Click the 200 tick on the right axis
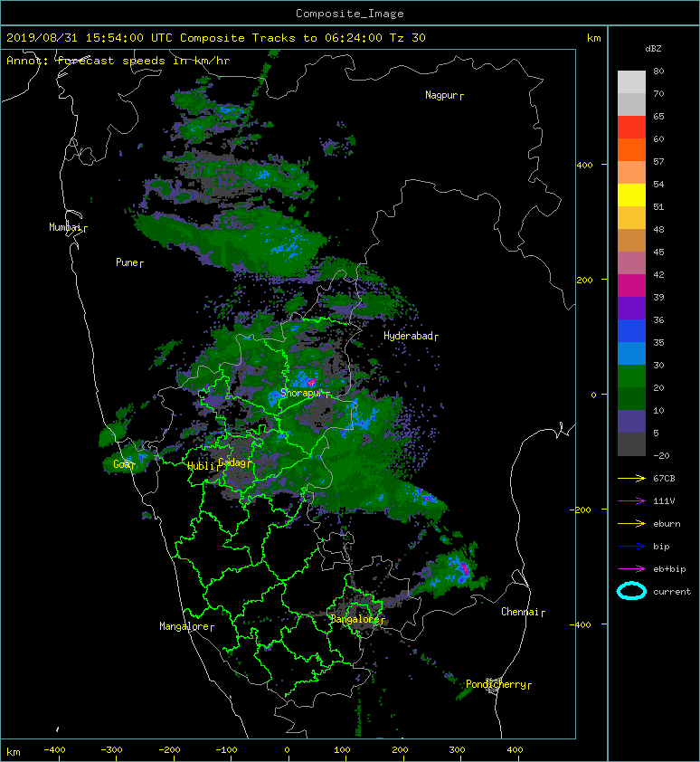700x762 pixels. click(x=584, y=280)
